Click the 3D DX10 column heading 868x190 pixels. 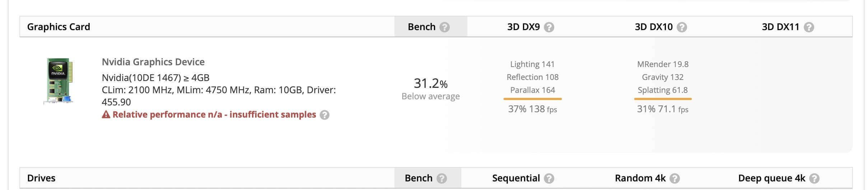(x=653, y=27)
